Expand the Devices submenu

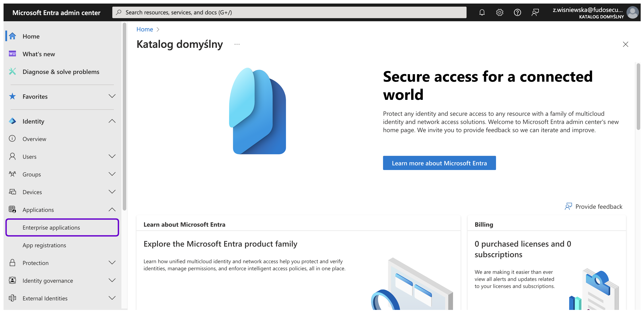(112, 192)
